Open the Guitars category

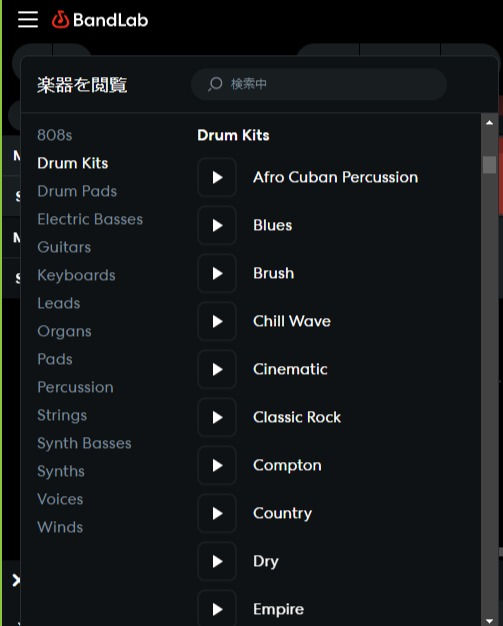64,247
